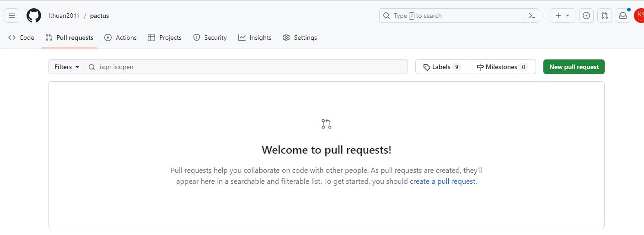Open repository Settings tab

300,37
